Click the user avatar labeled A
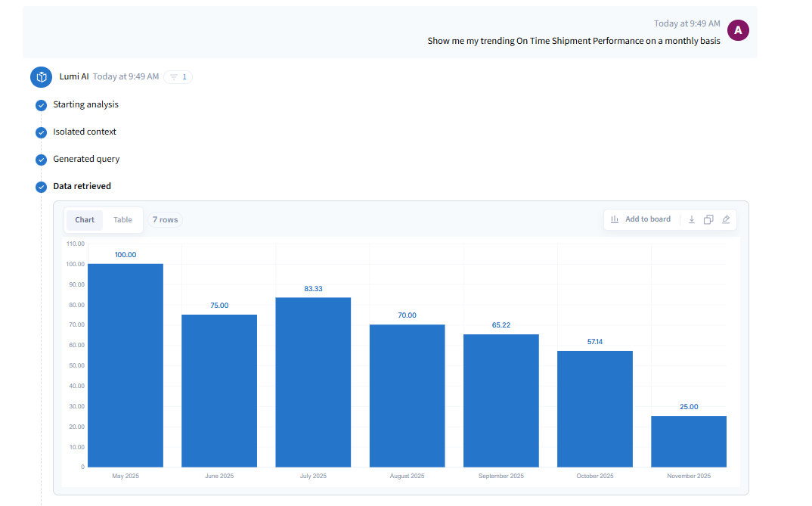The image size is (812, 506). [x=738, y=30]
